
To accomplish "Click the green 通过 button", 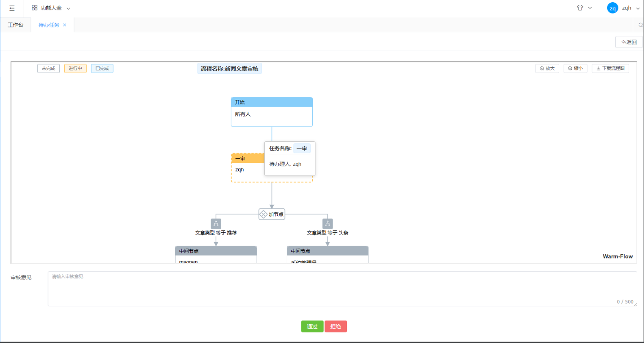I will click(312, 326).
